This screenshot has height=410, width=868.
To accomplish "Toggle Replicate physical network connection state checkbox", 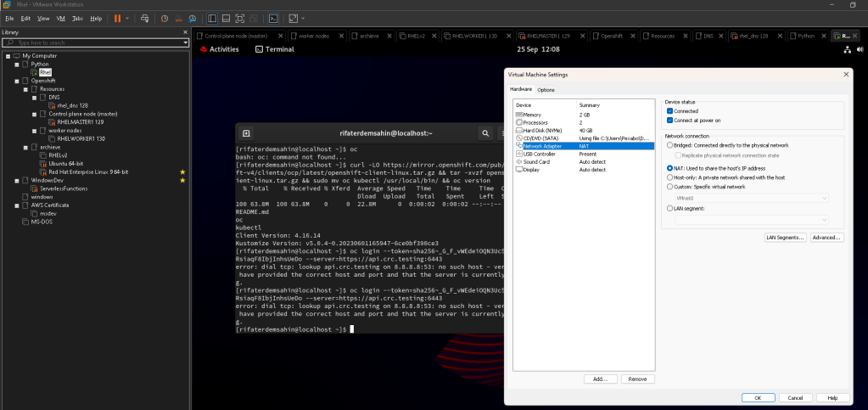I will point(678,155).
